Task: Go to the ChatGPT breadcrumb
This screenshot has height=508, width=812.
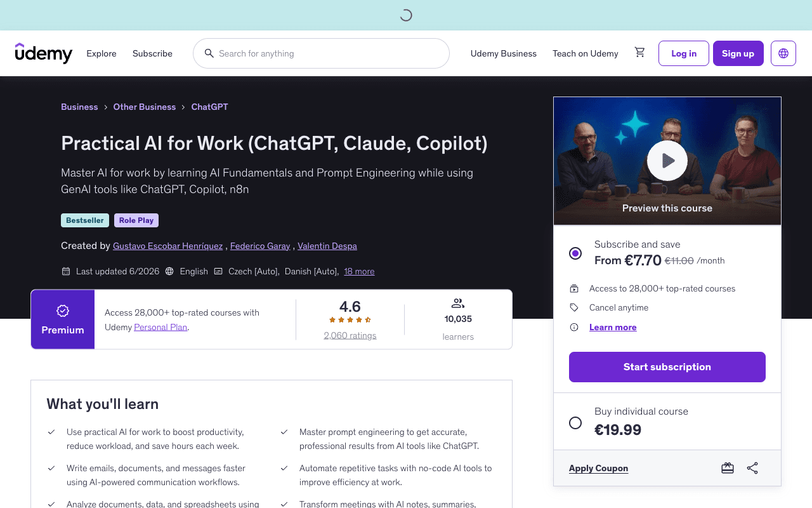Action: (209, 107)
